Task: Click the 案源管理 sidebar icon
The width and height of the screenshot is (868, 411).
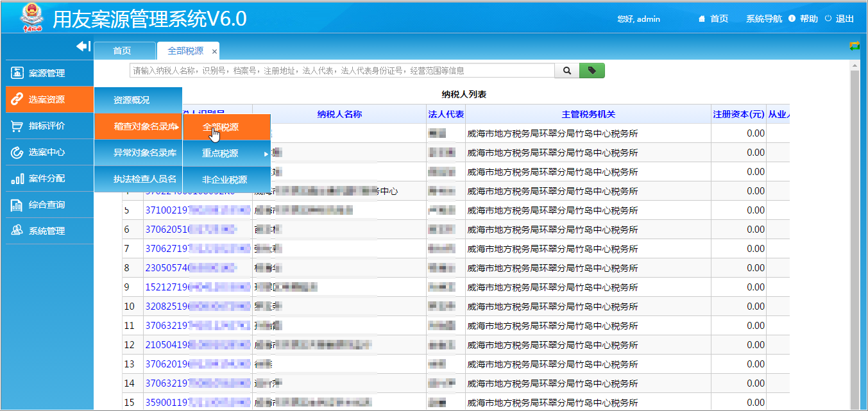Action: point(17,73)
